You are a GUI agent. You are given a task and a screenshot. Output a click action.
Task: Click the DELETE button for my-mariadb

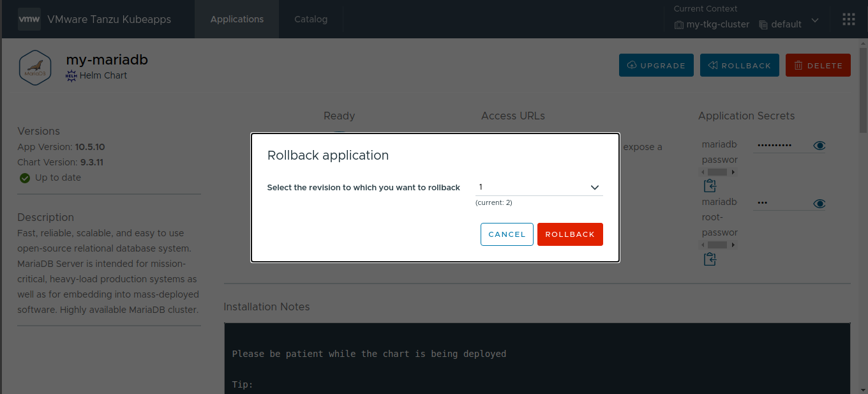818,64
